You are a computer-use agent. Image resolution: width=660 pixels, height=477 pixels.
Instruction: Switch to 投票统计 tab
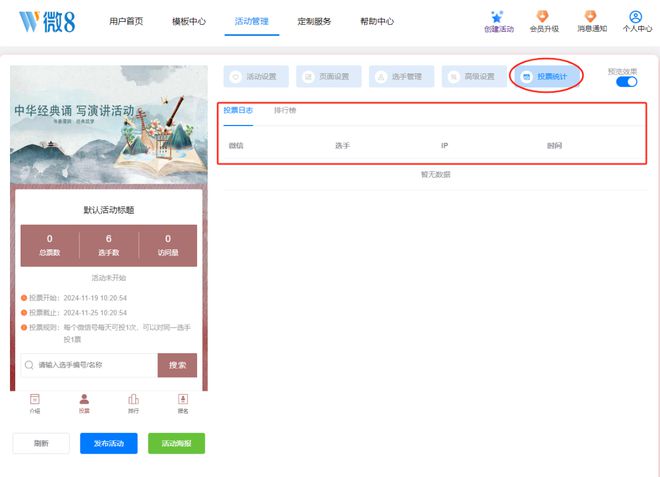pyautogui.click(x=546, y=76)
